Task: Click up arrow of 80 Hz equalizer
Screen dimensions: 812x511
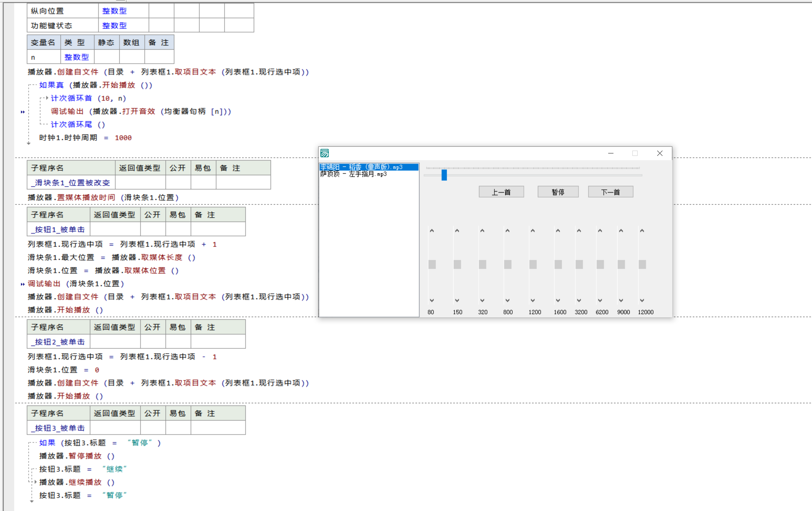Action: (432, 231)
